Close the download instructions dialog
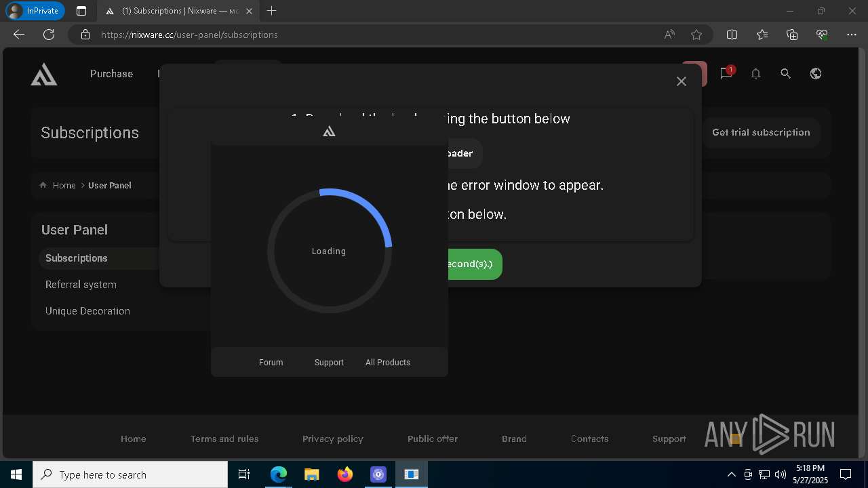Image resolution: width=868 pixels, height=488 pixels. coord(682,81)
